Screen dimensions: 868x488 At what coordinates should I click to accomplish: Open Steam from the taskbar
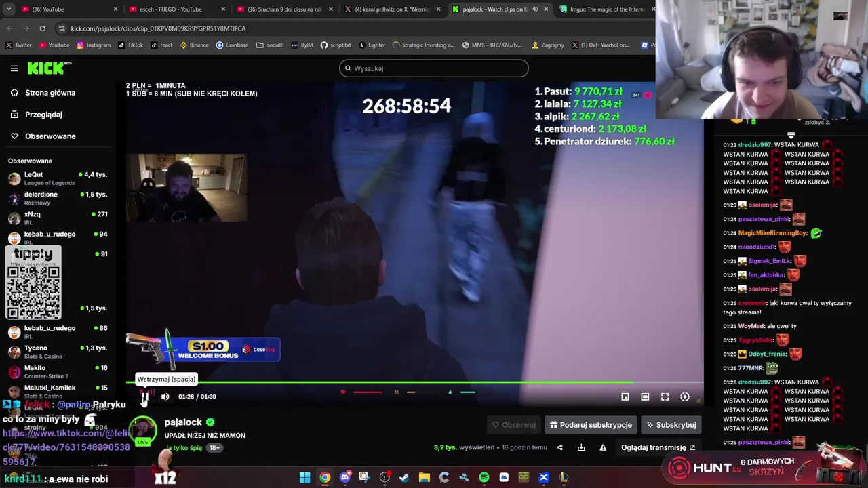click(x=404, y=478)
